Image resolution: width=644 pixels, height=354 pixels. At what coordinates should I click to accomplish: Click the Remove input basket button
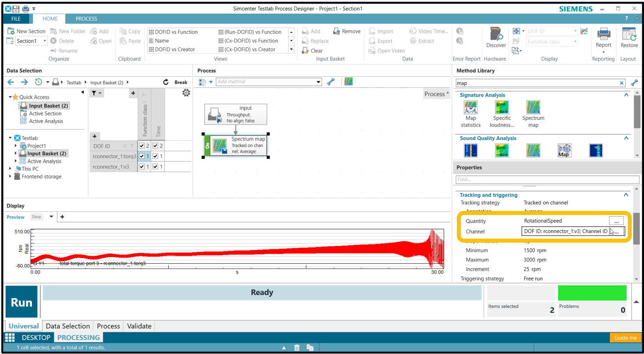(347, 31)
